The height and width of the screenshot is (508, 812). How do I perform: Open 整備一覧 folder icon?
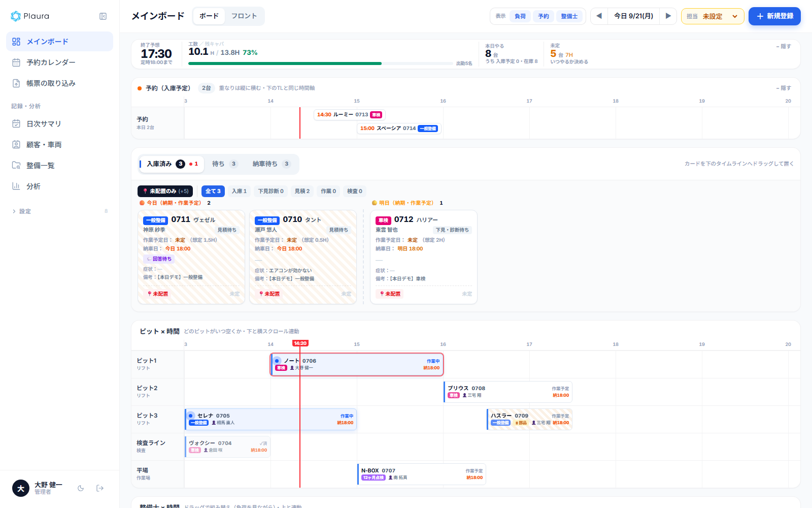16,166
